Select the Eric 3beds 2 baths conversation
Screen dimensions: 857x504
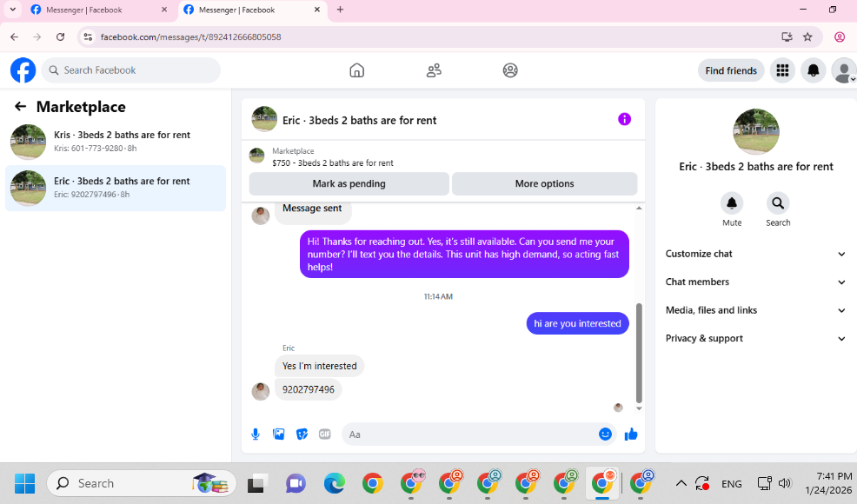(116, 188)
